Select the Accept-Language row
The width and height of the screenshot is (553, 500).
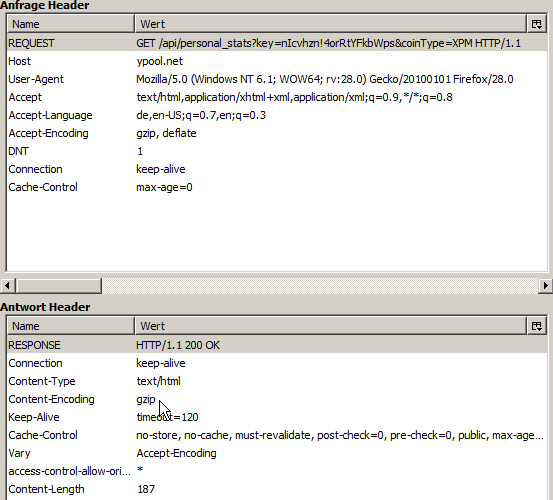pos(277,115)
